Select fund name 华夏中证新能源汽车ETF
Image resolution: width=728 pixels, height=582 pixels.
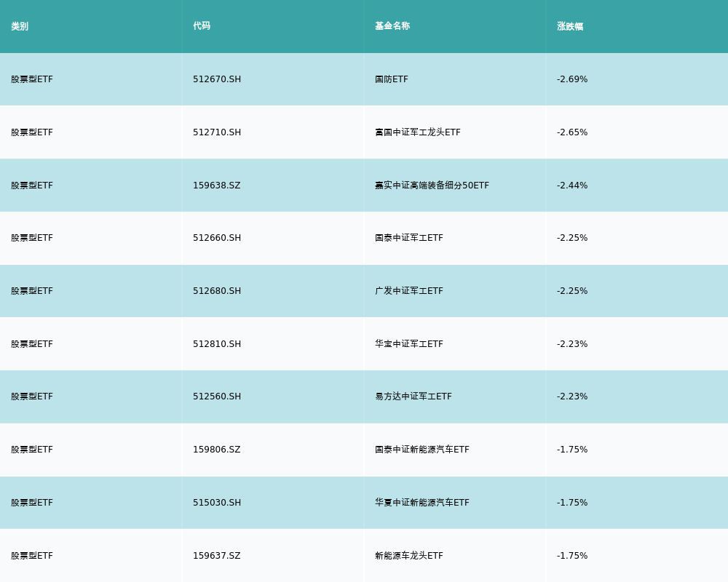click(x=422, y=503)
